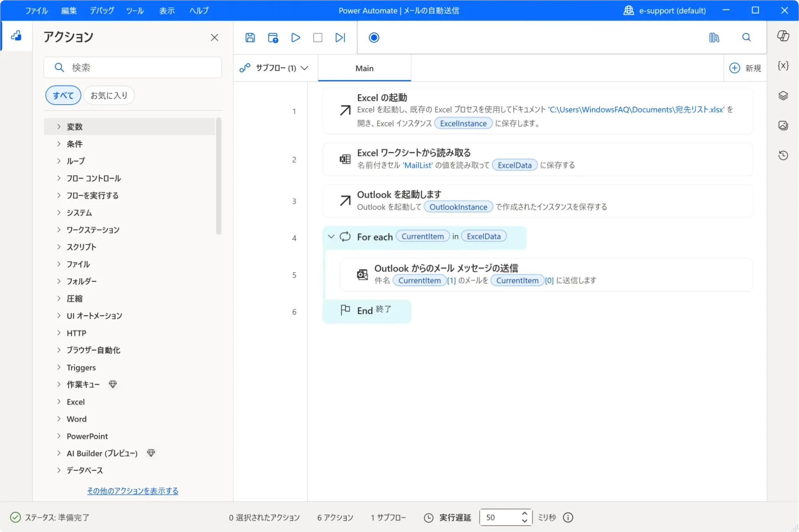
Task: Open the error history clock icon
Action: click(x=783, y=155)
